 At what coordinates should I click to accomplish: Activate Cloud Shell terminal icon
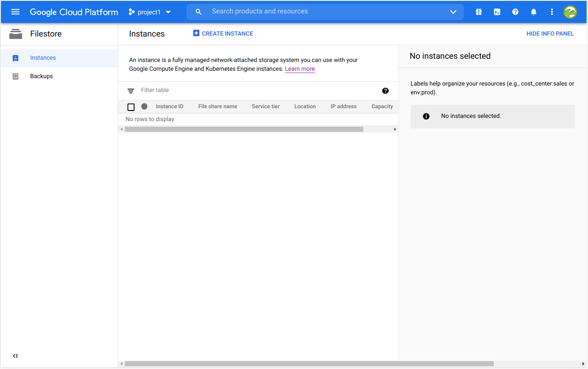497,12
